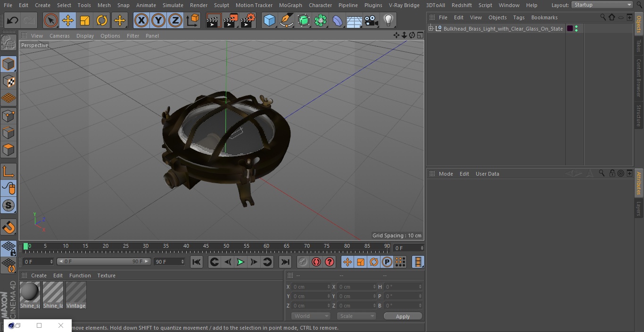Expand the Bulkhead_Brass_Light object tree
644x332 pixels.
pos(430,29)
